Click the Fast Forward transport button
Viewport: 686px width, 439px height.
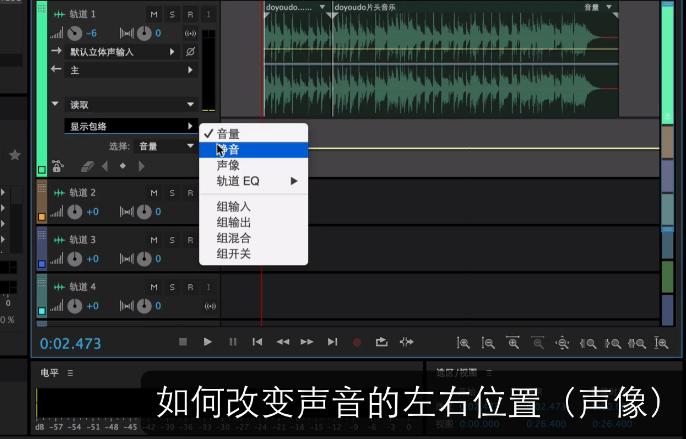tap(307, 342)
